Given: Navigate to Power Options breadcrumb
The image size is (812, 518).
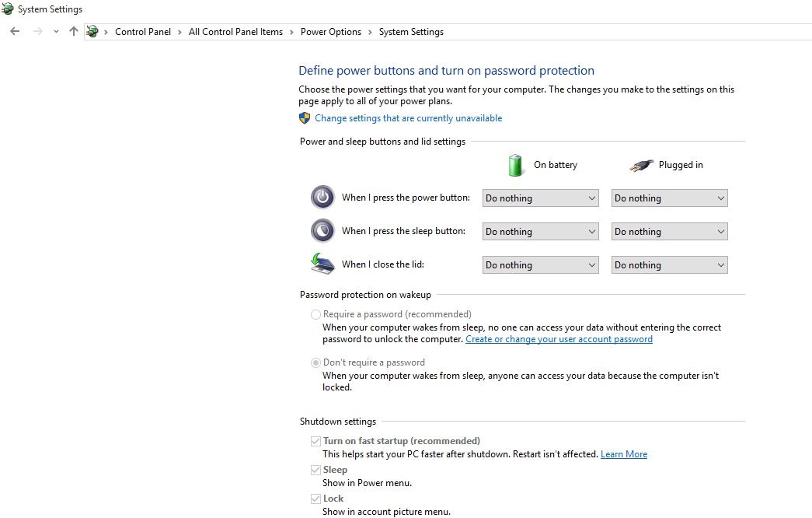Looking at the screenshot, I should 331,32.
